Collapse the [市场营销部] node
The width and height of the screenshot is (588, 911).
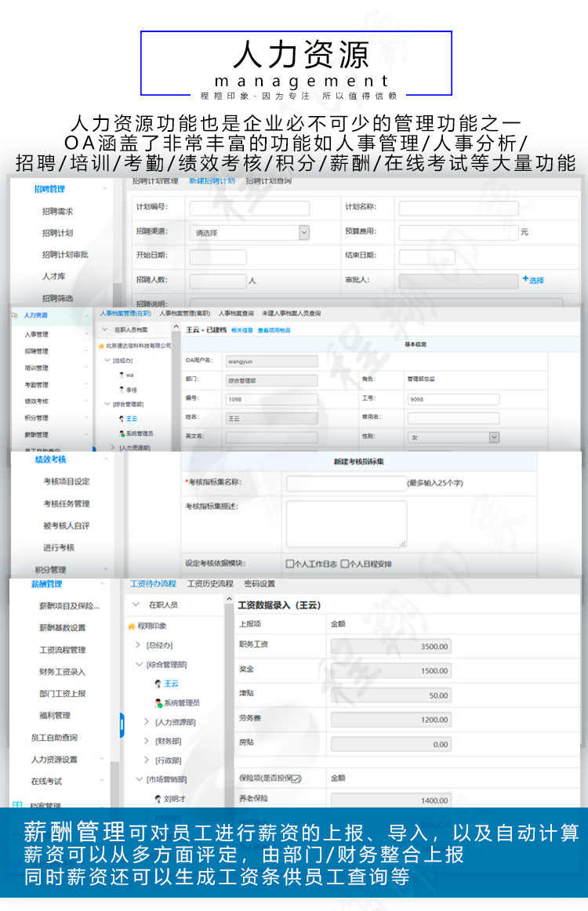point(139,779)
